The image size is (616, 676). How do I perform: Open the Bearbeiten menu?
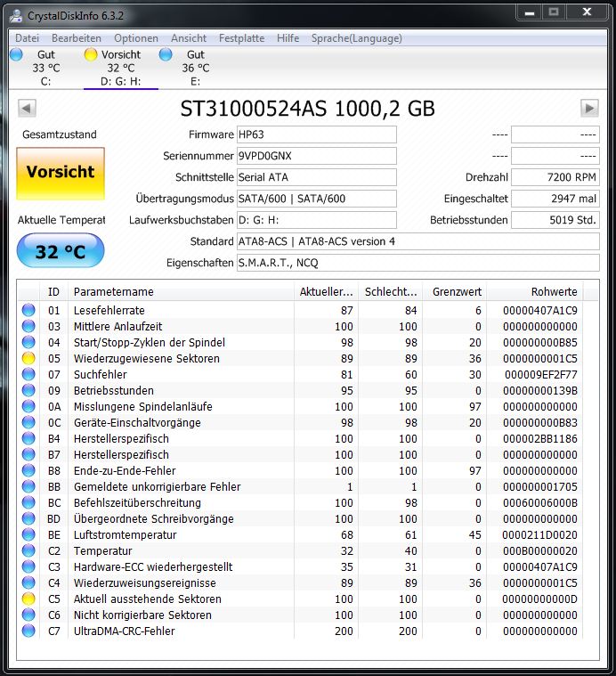click(x=77, y=38)
